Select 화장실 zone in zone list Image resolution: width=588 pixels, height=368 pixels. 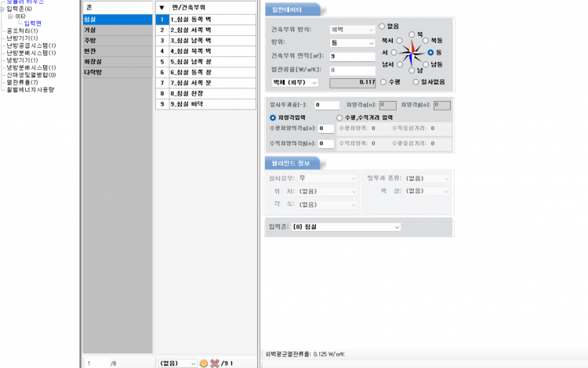coord(118,61)
